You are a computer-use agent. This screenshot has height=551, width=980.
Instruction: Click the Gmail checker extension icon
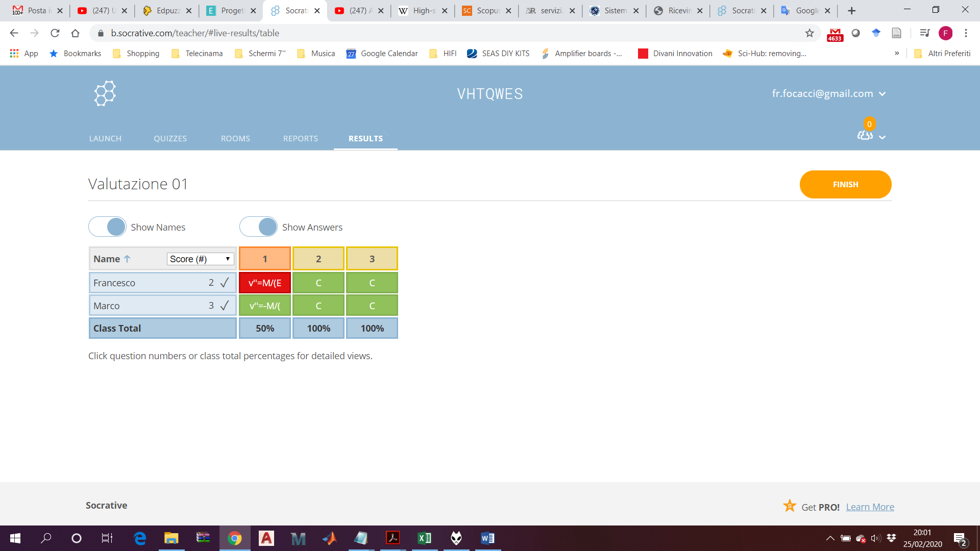835,34
